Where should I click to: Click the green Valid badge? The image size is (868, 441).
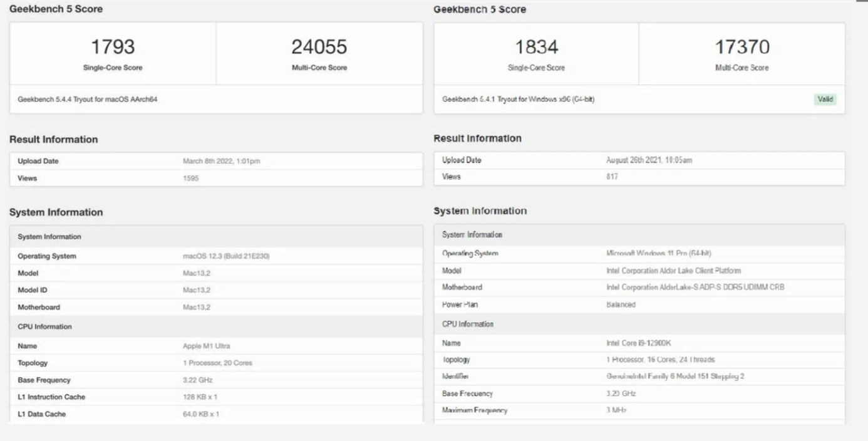click(x=825, y=99)
